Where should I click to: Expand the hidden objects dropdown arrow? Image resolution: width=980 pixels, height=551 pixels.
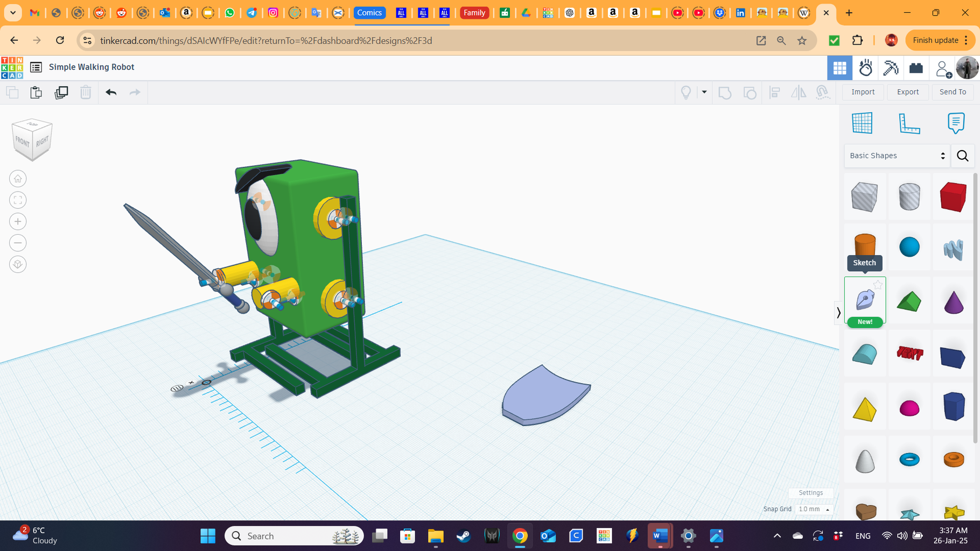(x=704, y=92)
